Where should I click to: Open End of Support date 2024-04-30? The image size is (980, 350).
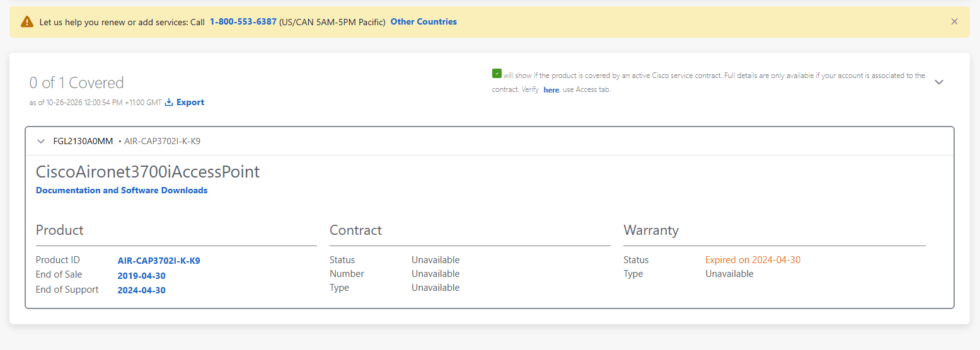click(x=142, y=290)
